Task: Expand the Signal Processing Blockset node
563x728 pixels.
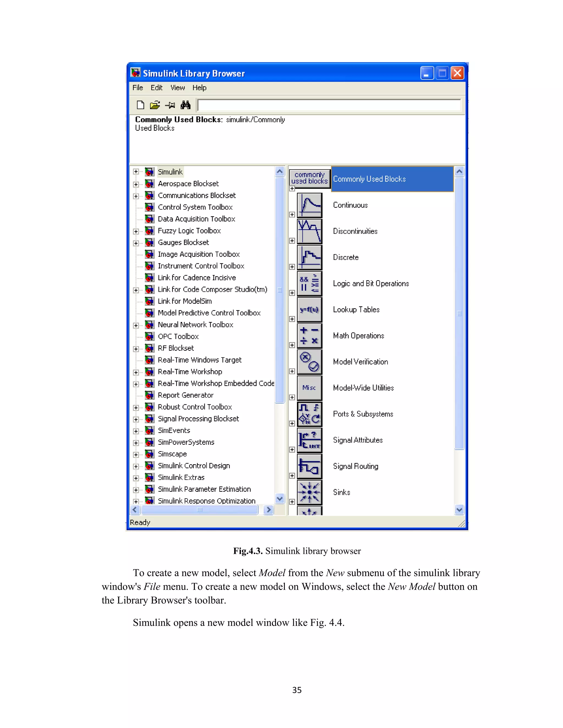Action: (136, 419)
